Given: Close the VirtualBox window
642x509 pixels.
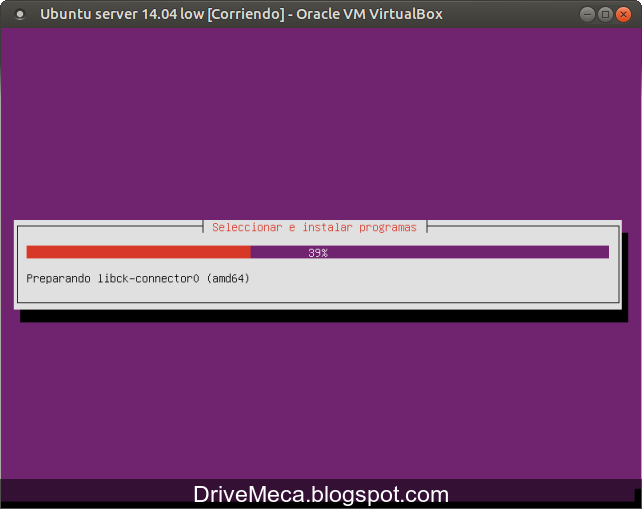Looking at the screenshot, I should coord(623,15).
